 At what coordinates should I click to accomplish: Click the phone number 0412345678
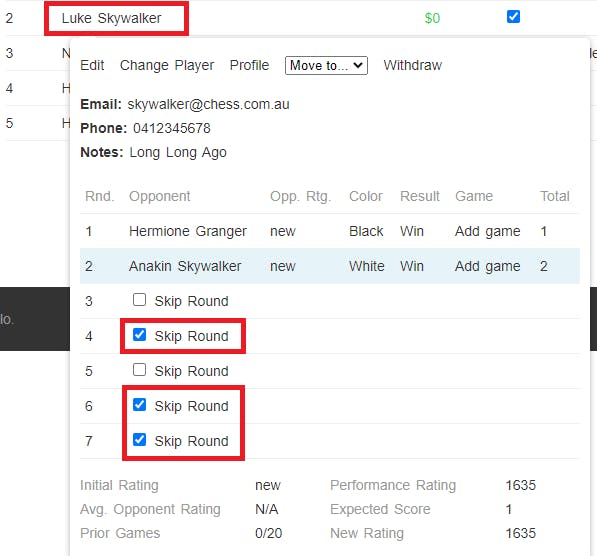coord(172,128)
